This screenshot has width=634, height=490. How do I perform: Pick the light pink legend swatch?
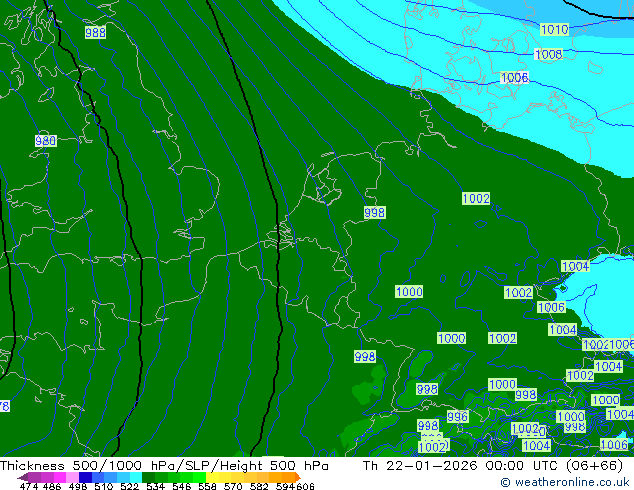(x=72, y=477)
